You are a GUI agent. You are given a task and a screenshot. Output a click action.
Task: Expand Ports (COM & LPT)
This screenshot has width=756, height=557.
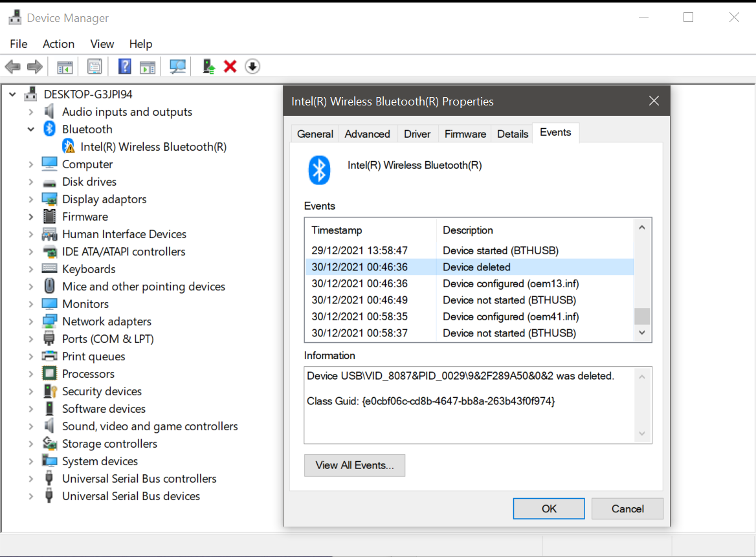pyautogui.click(x=31, y=339)
